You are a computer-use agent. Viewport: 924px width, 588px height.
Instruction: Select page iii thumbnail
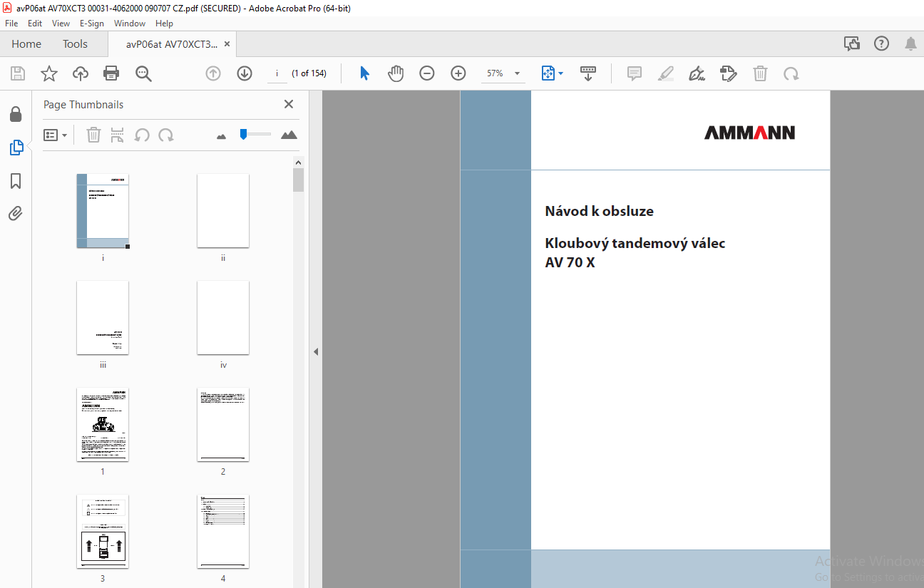(x=103, y=318)
